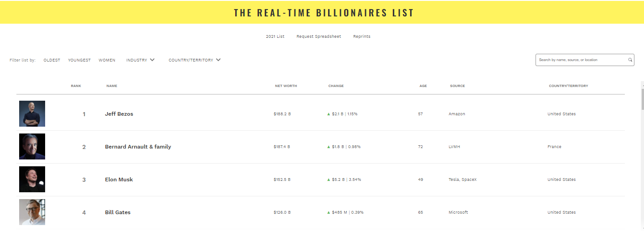Screen dimensions: 644x231
Task: Click the vertical scrollbar thumb
Action: (642, 99)
